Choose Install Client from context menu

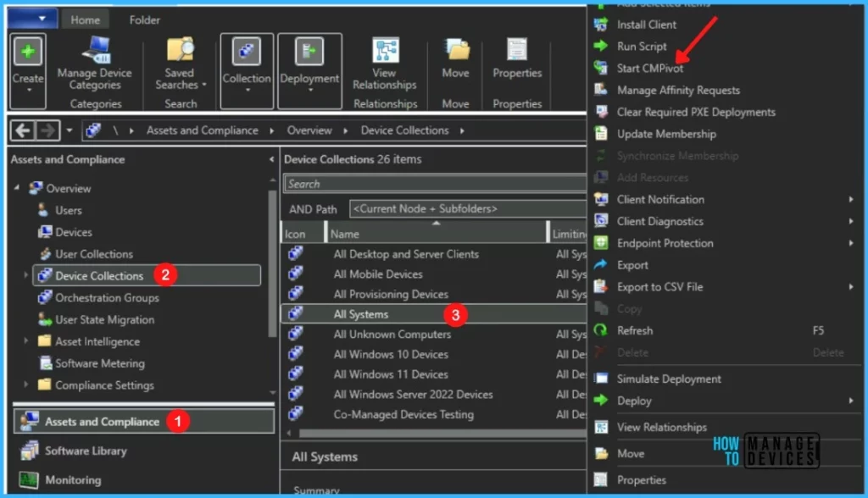[x=647, y=25]
